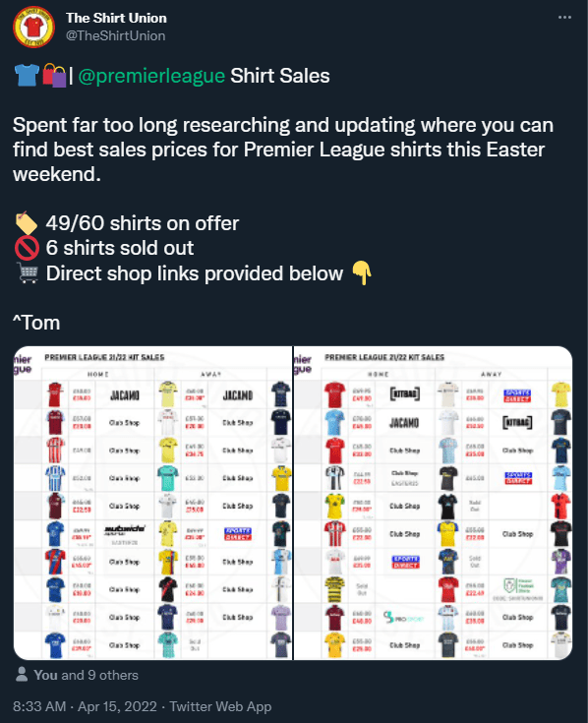Open the right kit sales image
This screenshot has width=588, height=723.
pos(434,503)
